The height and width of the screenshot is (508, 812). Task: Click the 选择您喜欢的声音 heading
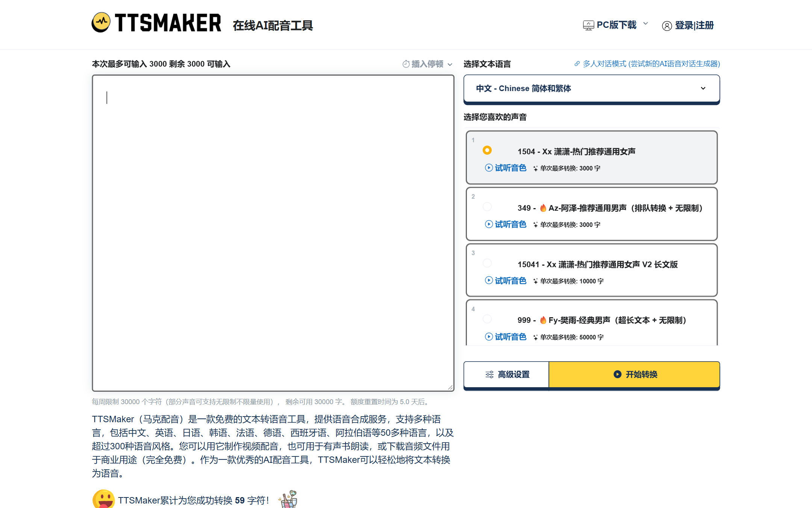pyautogui.click(x=495, y=117)
